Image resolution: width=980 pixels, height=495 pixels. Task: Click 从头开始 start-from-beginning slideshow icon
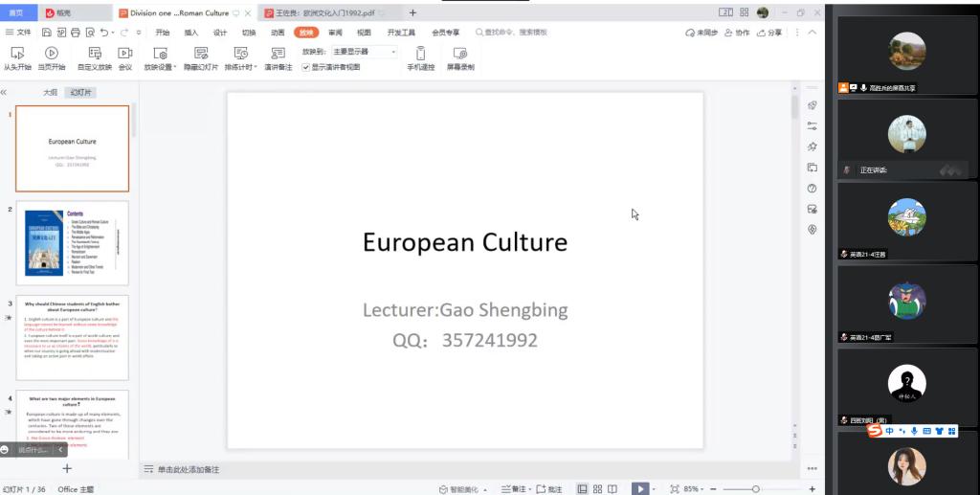coord(16,54)
